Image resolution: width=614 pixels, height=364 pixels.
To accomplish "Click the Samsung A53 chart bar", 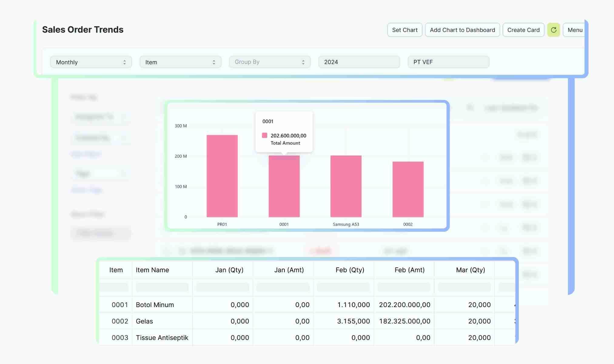I will point(346,186).
